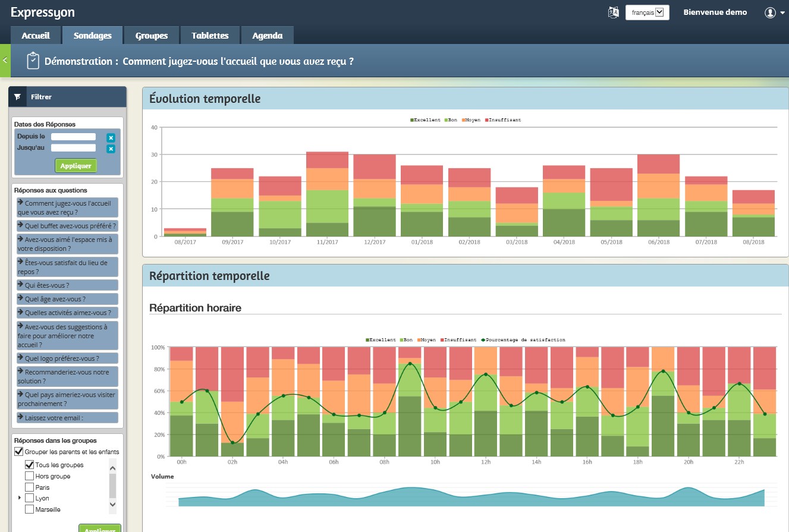789x532 pixels.
Task: Toggle Pourcentage de satisfaction legend item
Action: (522, 340)
